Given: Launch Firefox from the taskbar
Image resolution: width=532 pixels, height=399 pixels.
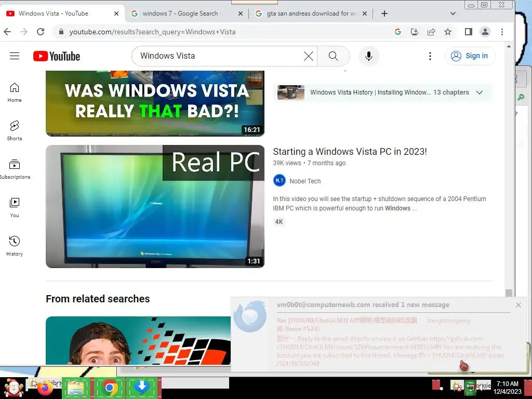Looking at the screenshot, I should point(46,388).
